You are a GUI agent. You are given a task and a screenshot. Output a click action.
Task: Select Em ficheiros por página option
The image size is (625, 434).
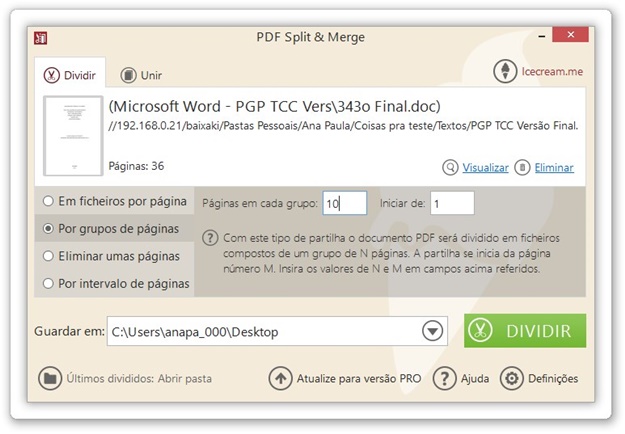pyautogui.click(x=114, y=201)
